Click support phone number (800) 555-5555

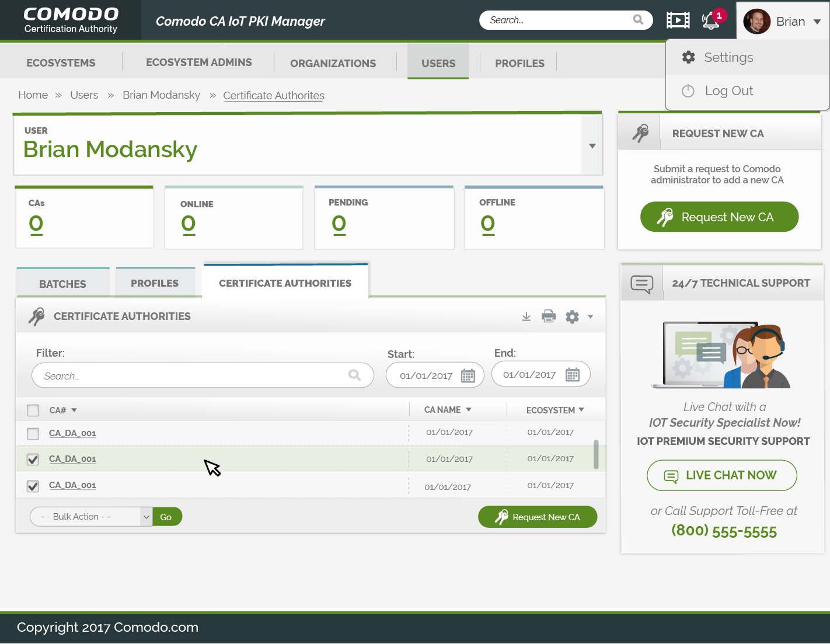[x=724, y=531]
